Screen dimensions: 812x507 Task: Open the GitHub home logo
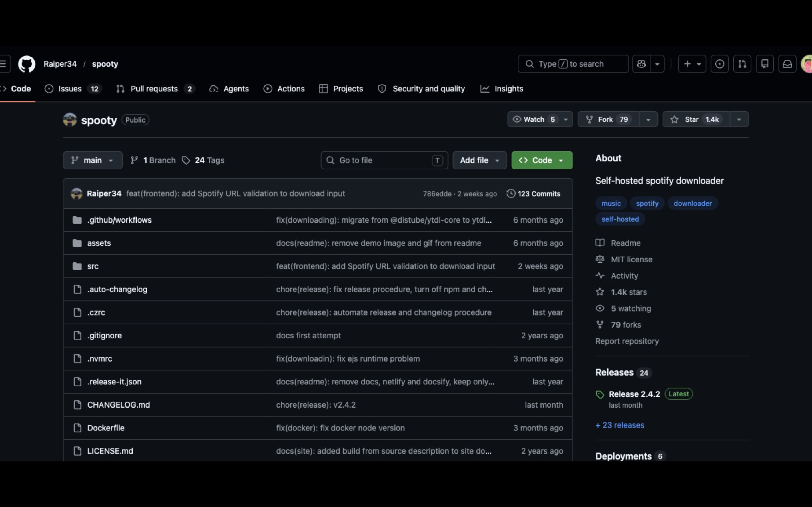click(x=26, y=64)
